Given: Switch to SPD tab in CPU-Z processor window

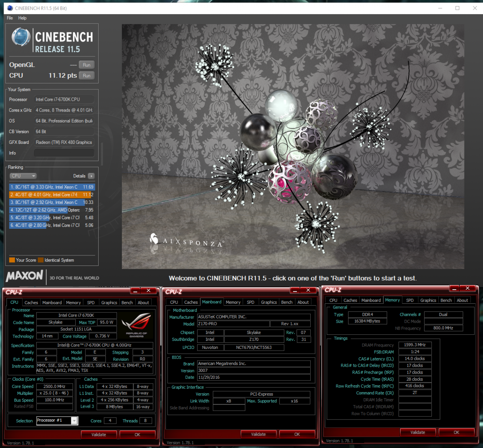Looking at the screenshot, I should coord(91,303).
